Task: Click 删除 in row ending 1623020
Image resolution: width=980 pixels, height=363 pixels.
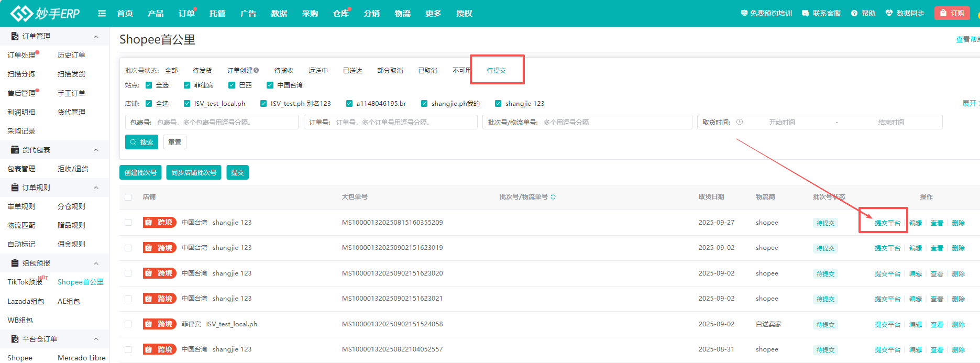Action: coord(958,273)
